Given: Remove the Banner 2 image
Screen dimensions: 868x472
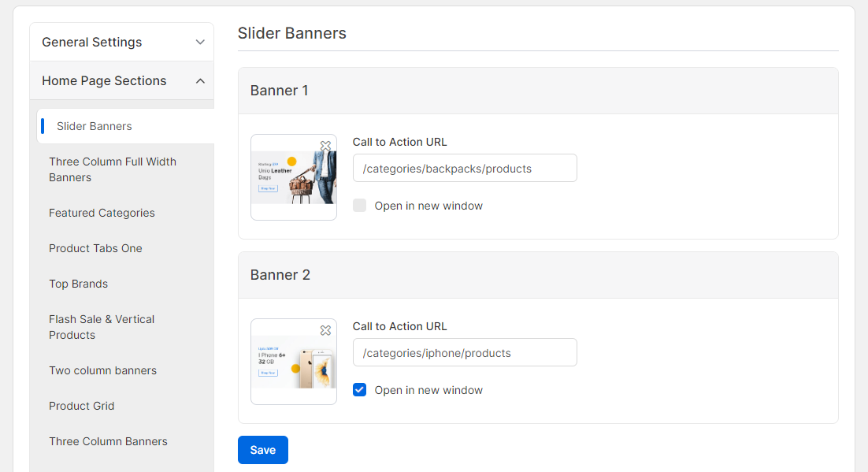Looking at the screenshot, I should coord(325,330).
